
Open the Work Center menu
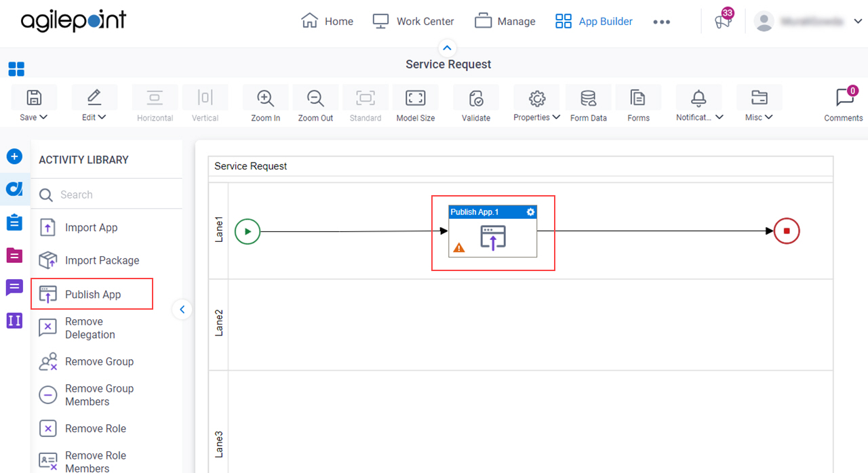414,21
